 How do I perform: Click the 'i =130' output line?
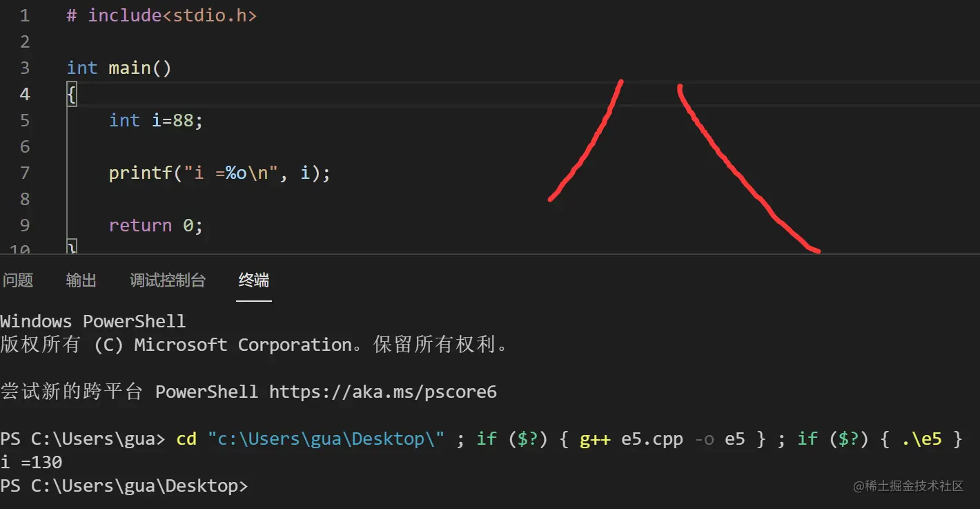pos(32,462)
